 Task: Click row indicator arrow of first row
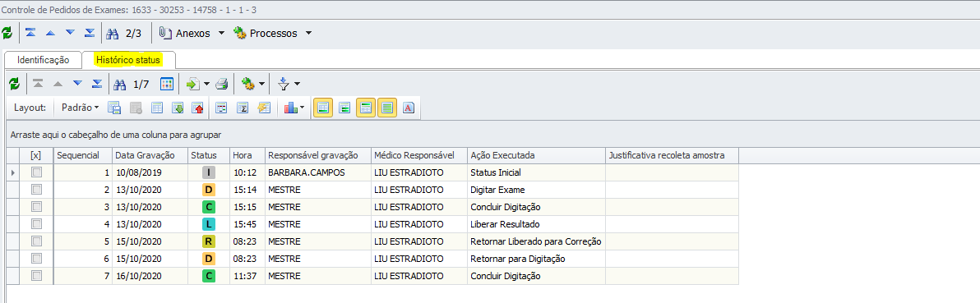click(13, 172)
